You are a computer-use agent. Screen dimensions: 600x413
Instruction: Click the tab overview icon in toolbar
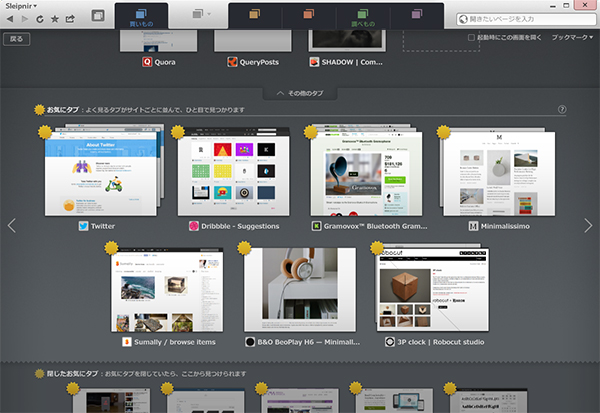coord(97,17)
